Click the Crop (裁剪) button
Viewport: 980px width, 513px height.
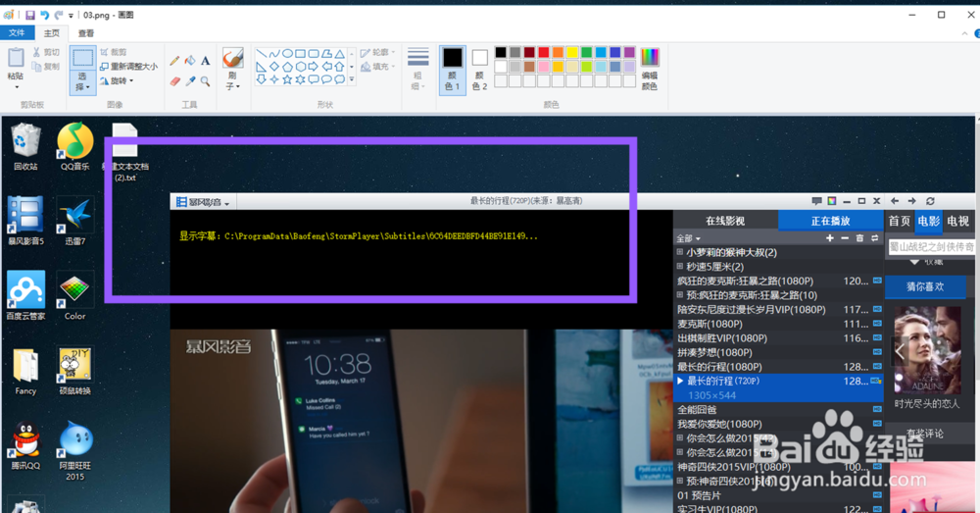coord(114,52)
